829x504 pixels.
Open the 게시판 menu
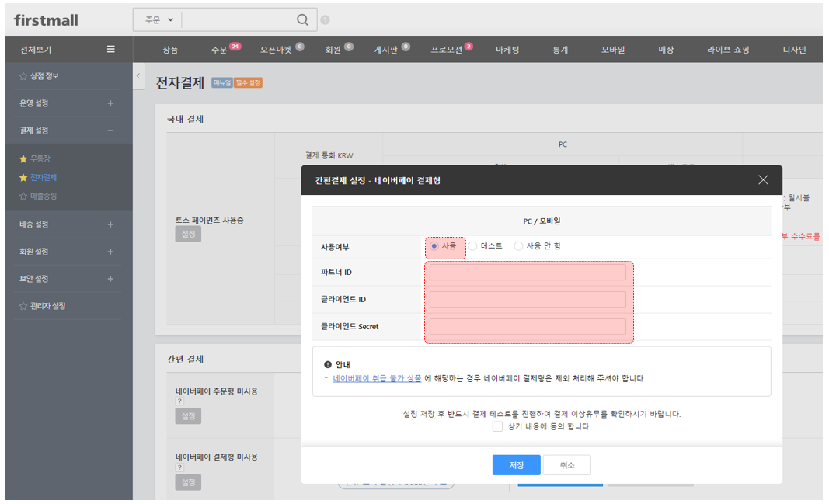coord(386,50)
